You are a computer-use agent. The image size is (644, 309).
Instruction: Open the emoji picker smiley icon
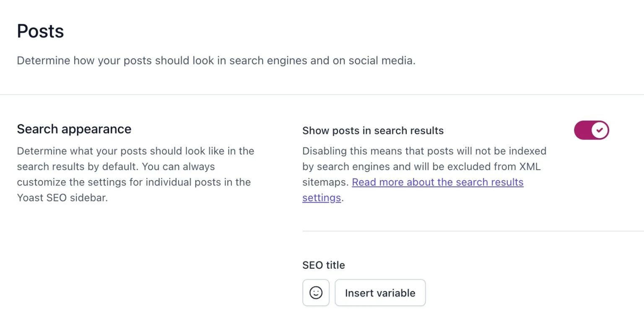tap(316, 293)
